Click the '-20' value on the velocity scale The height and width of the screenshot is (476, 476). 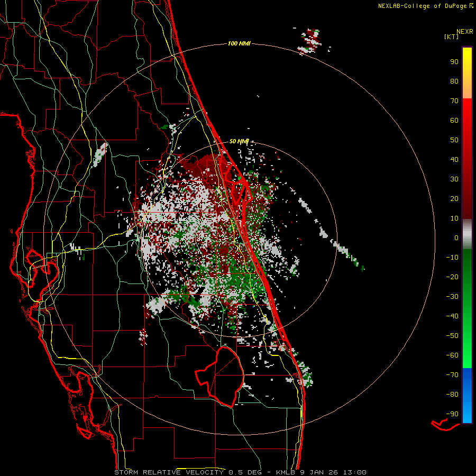pos(452,277)
